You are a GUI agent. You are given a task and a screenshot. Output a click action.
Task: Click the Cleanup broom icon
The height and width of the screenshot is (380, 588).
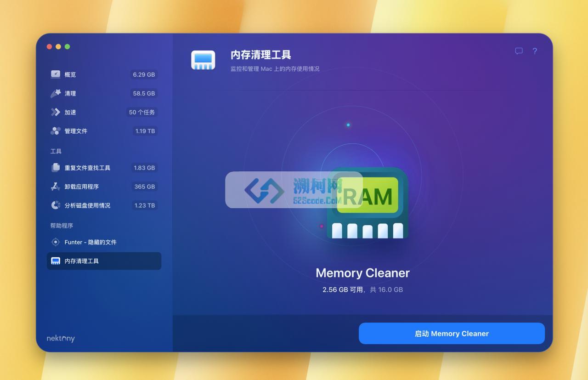56,93
